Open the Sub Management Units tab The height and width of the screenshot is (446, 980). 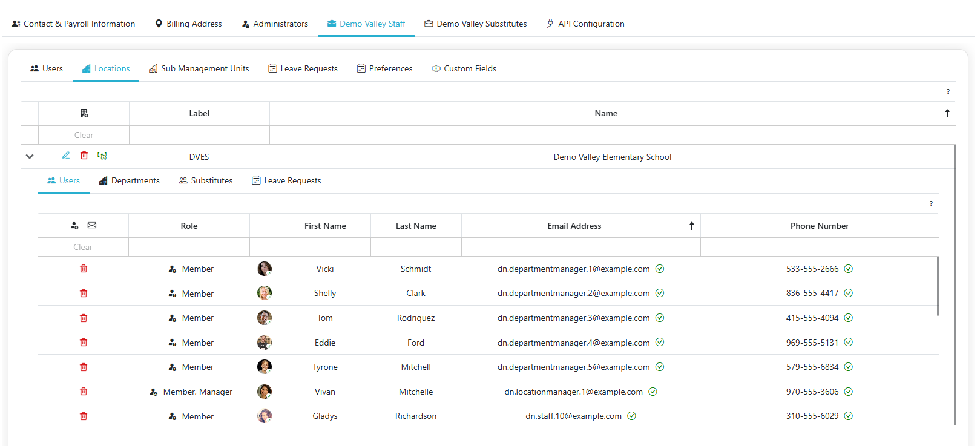199,68
